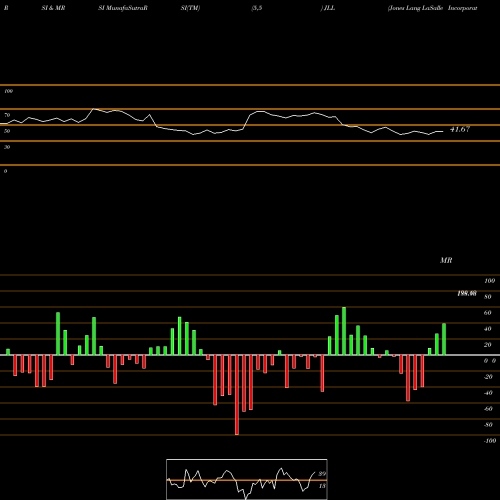Click the MR axis label -100
500x500 pixels.
pyautogui.click(x=490, y=441)
